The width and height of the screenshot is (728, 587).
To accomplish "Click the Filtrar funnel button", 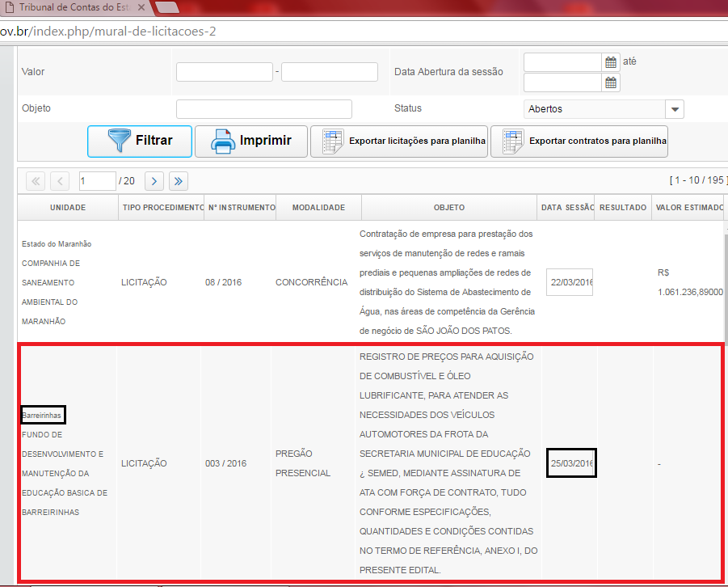I will coord(140,141).
